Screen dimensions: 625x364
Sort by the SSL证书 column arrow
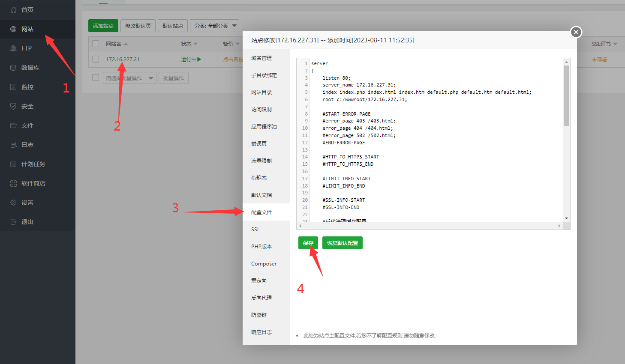tap(615, 44)
